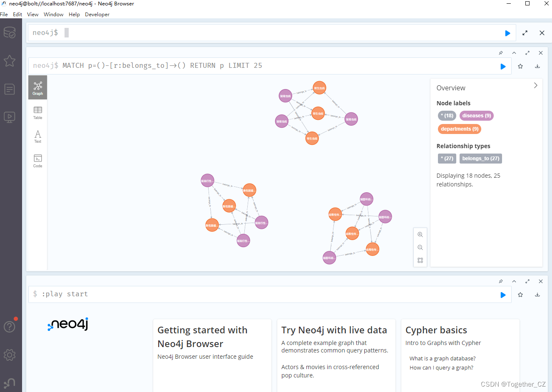Image resolution: width=552 pixels, height=392 pixels.
Task: Open the Project files sidebar icon
Action: [x=10, y=89]
